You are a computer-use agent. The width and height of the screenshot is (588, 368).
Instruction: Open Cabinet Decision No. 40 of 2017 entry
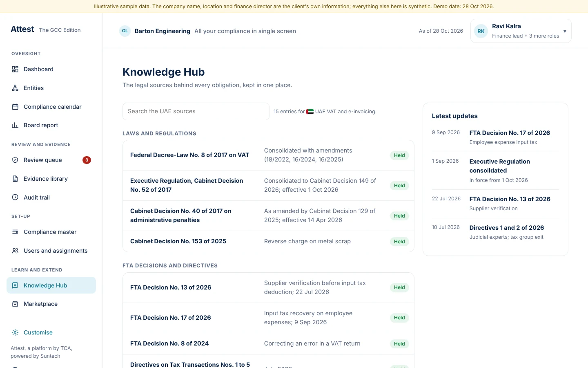[268, 215]
